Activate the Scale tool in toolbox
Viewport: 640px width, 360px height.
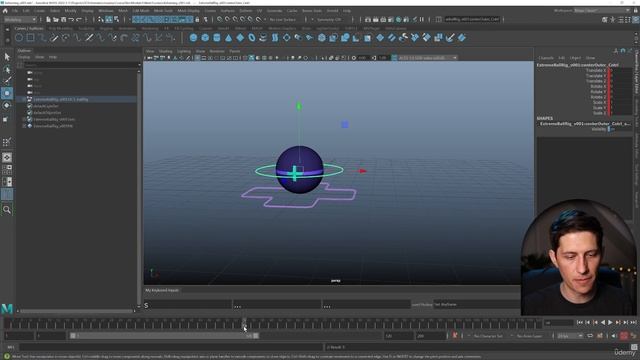pyautogui.click(x=6, y=119)
